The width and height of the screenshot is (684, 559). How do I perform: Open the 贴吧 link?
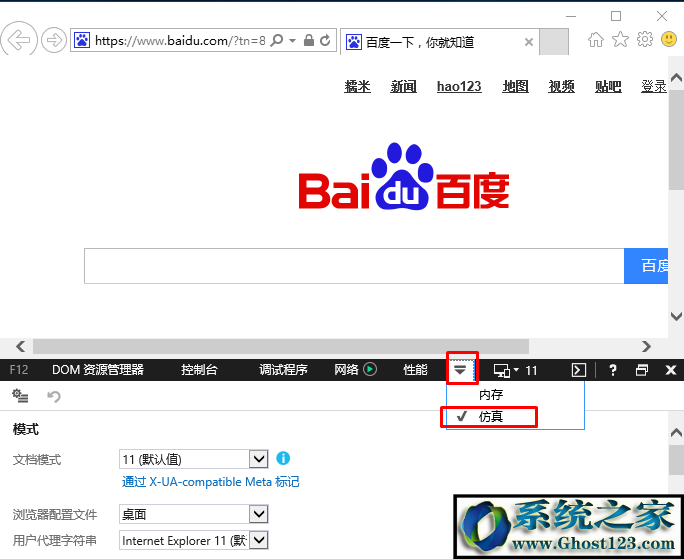[608, 86]
